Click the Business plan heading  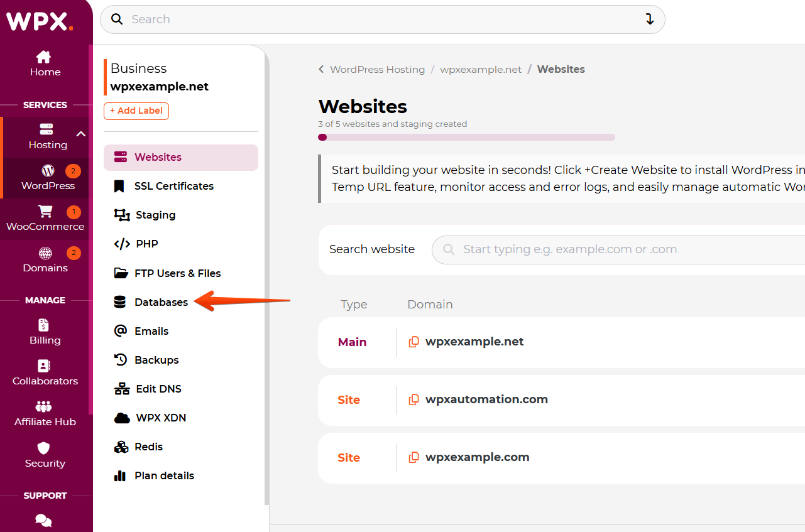point(139,68)
